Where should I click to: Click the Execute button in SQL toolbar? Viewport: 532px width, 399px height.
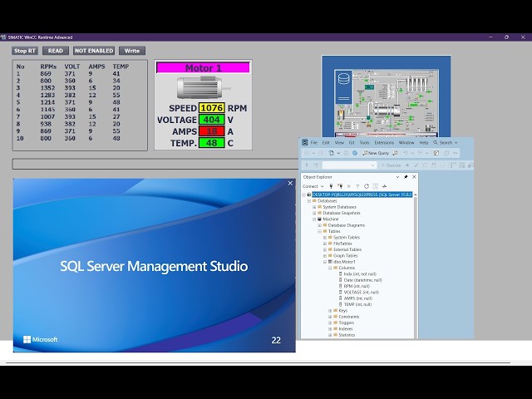point(391,165)
